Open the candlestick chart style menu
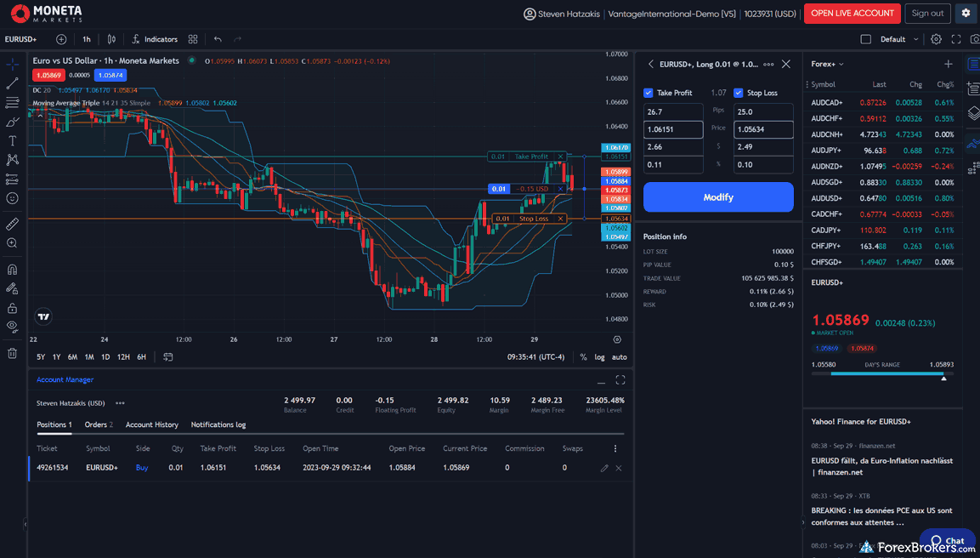980x558 pixels. coord(111,39)
